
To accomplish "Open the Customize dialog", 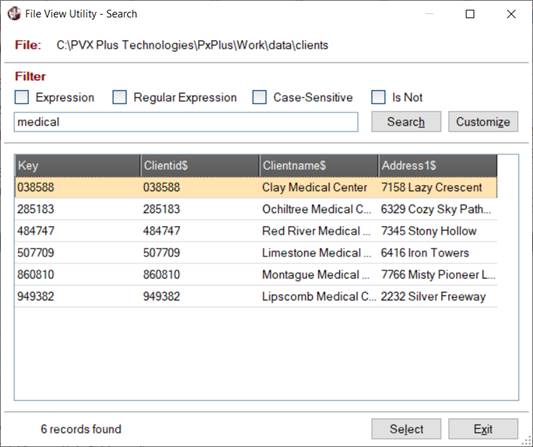I will tap(483, 122).
